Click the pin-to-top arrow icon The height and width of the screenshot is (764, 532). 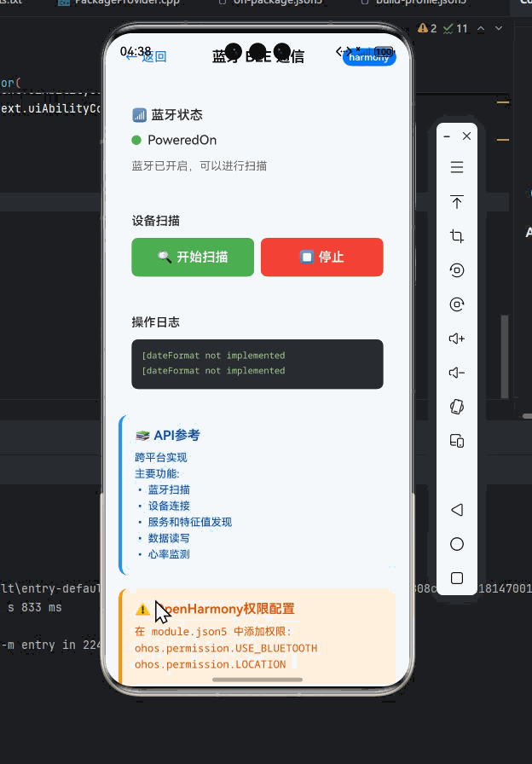456,202
